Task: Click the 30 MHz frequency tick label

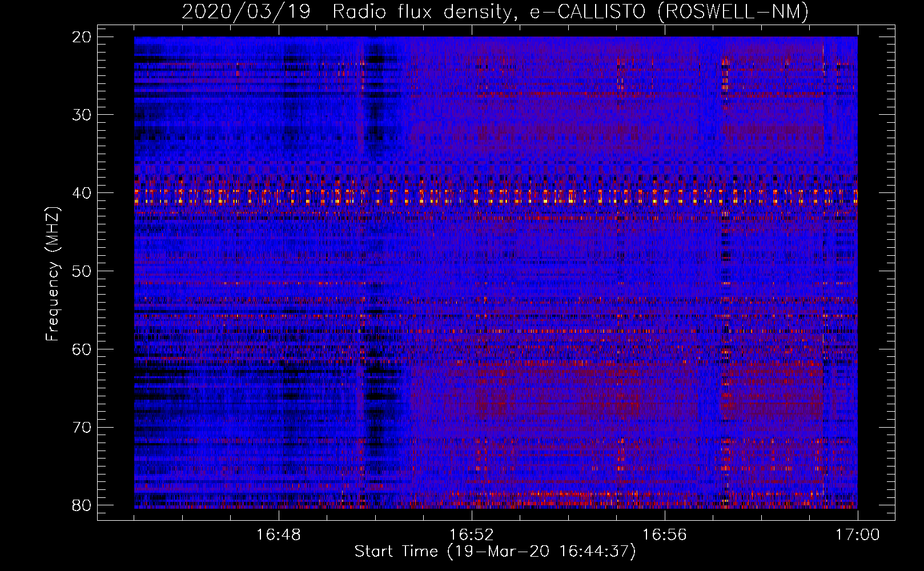Action: 82,115
